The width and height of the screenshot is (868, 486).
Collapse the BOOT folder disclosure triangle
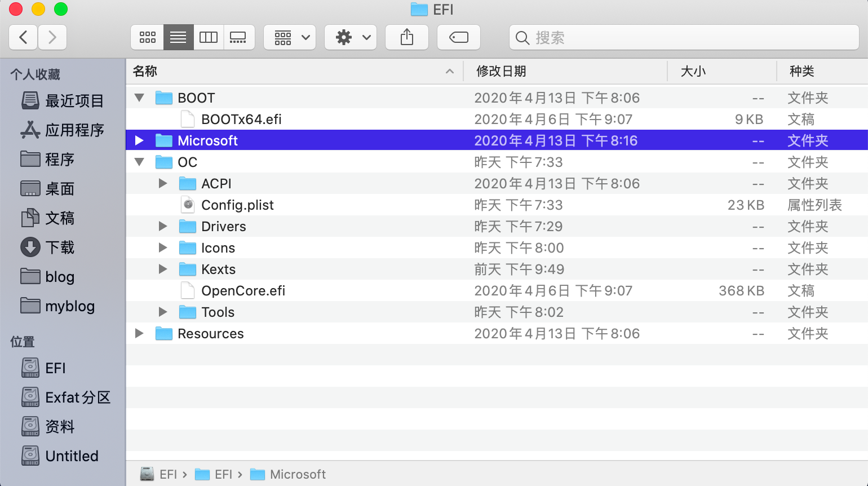[x=139, y=98]
